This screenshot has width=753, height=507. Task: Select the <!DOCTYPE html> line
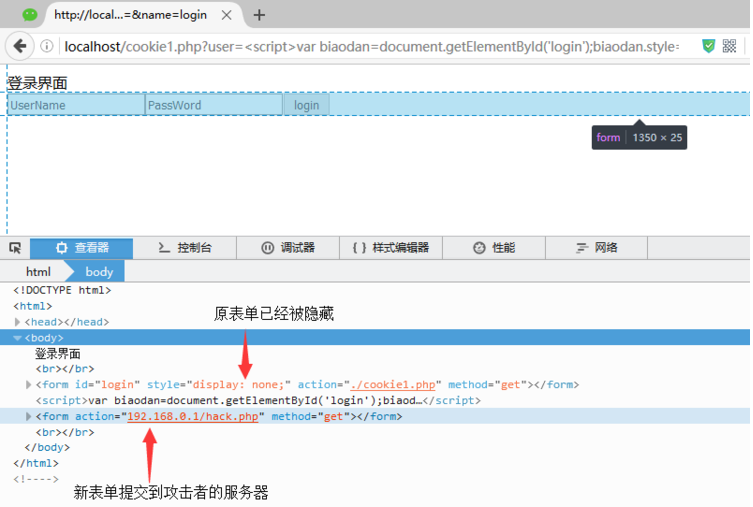62,290
